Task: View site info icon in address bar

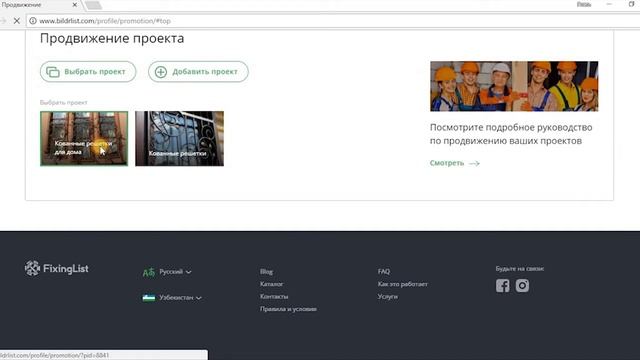Action: pyautogui.click(x=33, y=20)
